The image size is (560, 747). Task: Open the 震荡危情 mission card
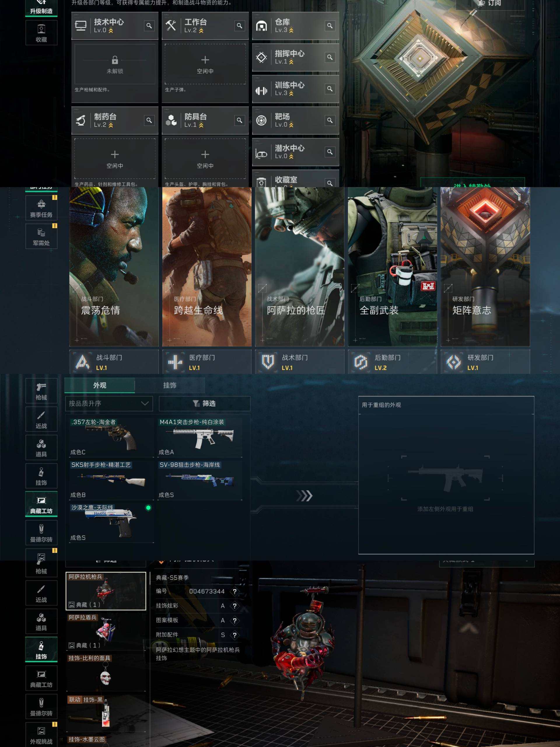point(114,267)
